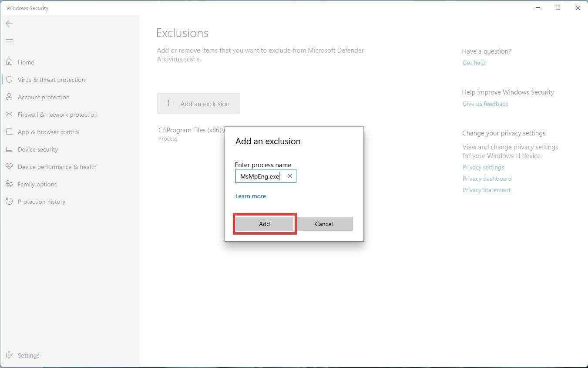Image resolution: width=588 pixels, height=368 pixels.
Task: Maximize the Windows Security window
Action: [558, 8]
